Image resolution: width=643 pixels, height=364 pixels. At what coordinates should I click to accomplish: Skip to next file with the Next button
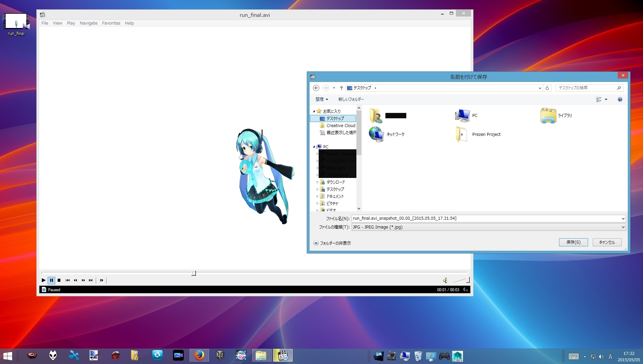pyautogui.click(x=91, y=280)
